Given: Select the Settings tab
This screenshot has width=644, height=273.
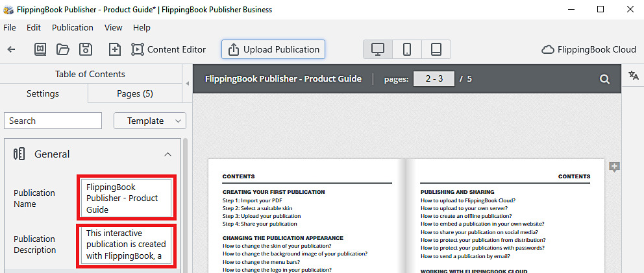Looking at the screenshot, I should click(43, 93).
